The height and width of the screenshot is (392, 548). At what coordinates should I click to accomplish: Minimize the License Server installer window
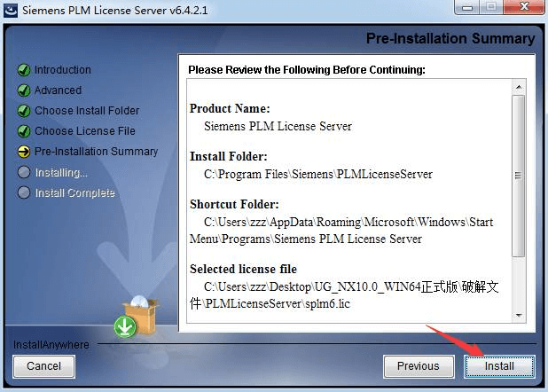click(x=467, y=7)
